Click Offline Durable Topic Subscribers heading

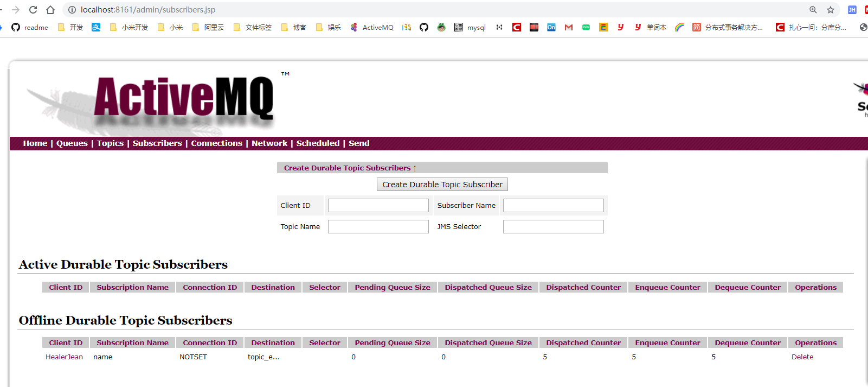pyautogui.click(x=126, y=320)
